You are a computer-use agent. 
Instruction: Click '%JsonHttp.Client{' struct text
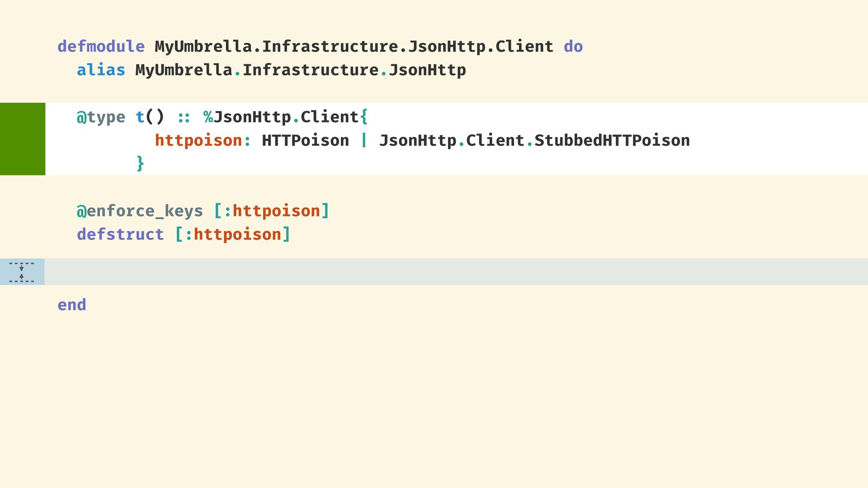coord(286,117)
